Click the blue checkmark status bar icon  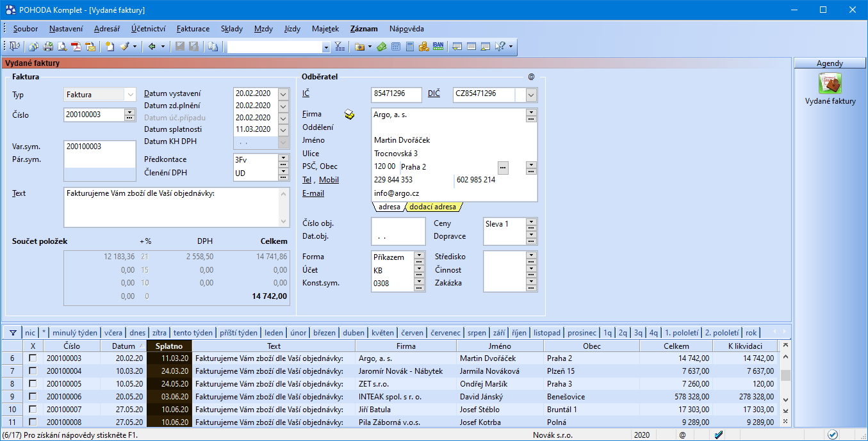719,435
